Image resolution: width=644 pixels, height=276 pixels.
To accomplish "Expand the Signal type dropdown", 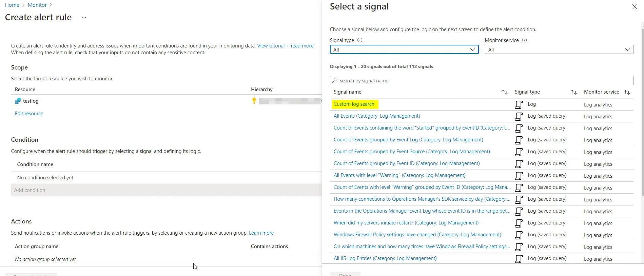I will point(404,50).
